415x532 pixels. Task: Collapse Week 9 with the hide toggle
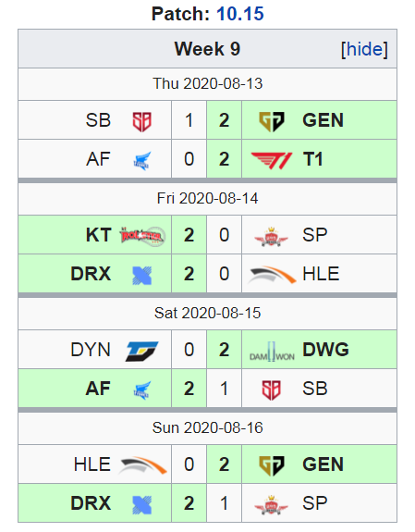[364, 49]
